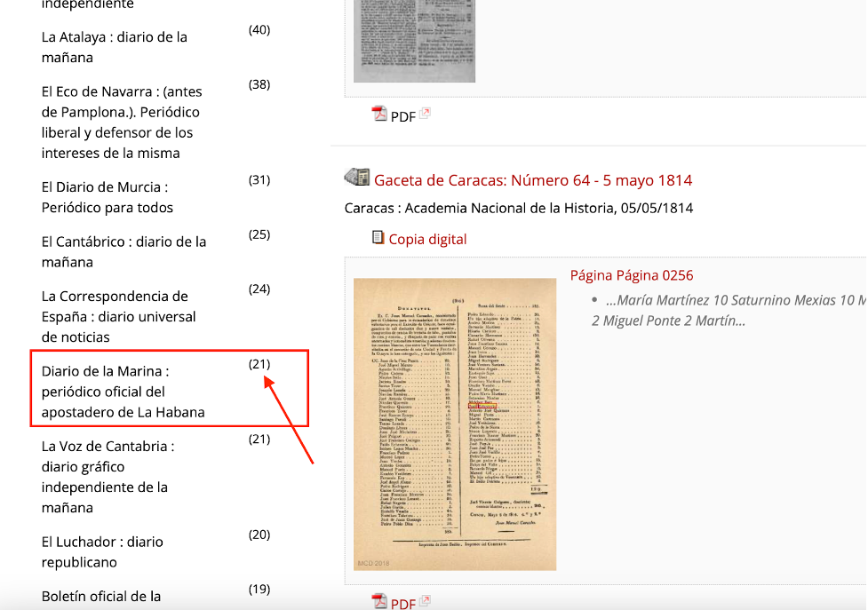The image size is (868, 610).
Task: Filter by La Correspondencia de España
Action: [x=117, y=316]
